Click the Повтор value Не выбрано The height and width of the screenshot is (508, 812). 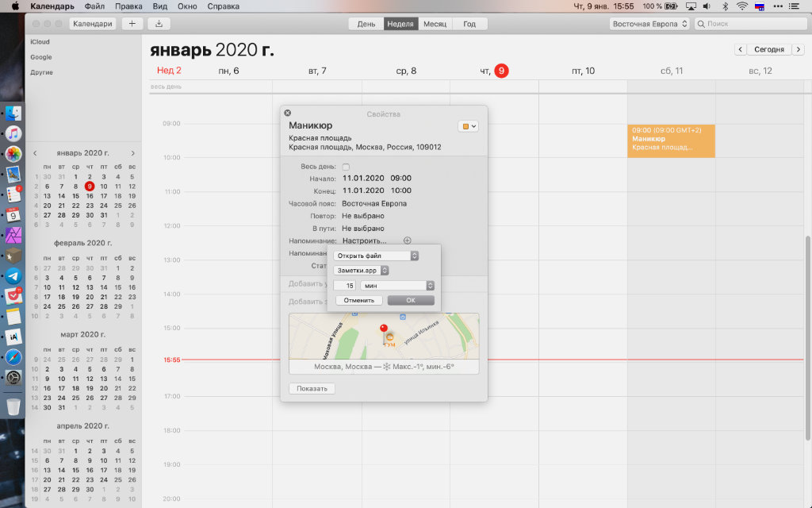[363, 216]
